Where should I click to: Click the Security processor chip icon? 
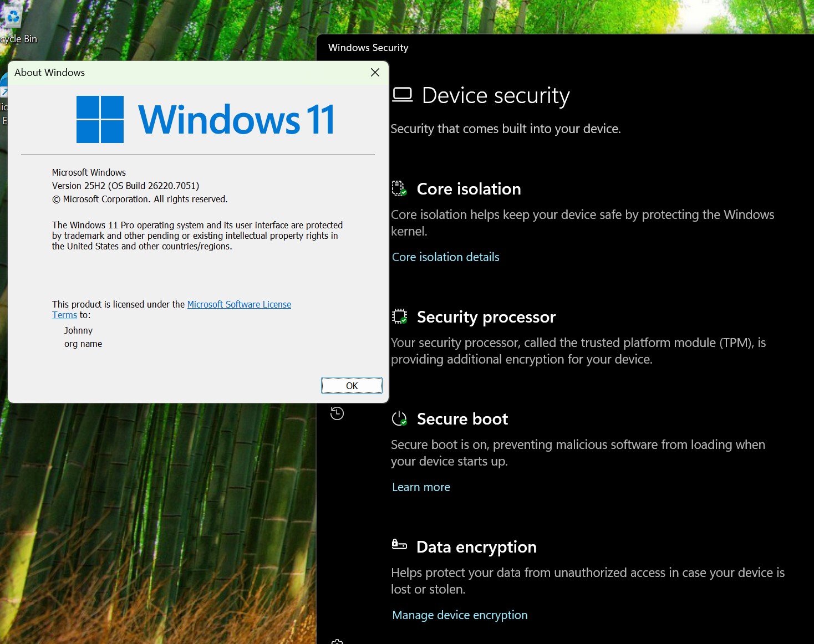coord(399,316)
